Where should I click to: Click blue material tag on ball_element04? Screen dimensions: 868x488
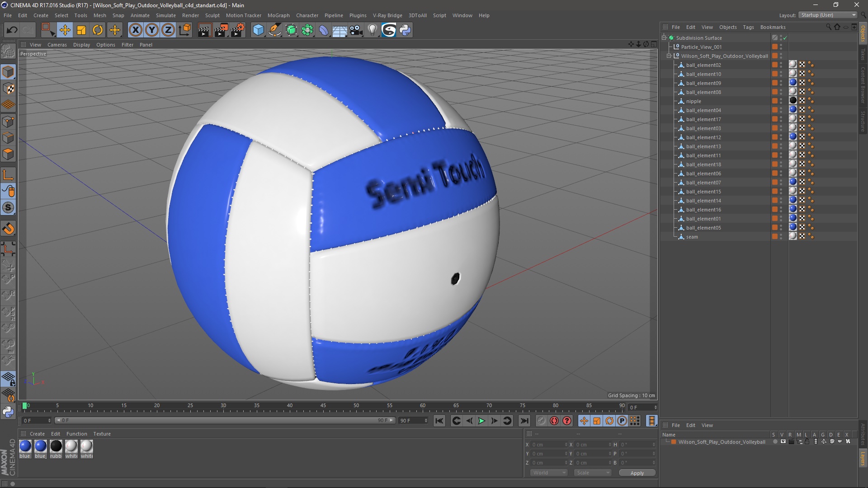pos(793,110)
